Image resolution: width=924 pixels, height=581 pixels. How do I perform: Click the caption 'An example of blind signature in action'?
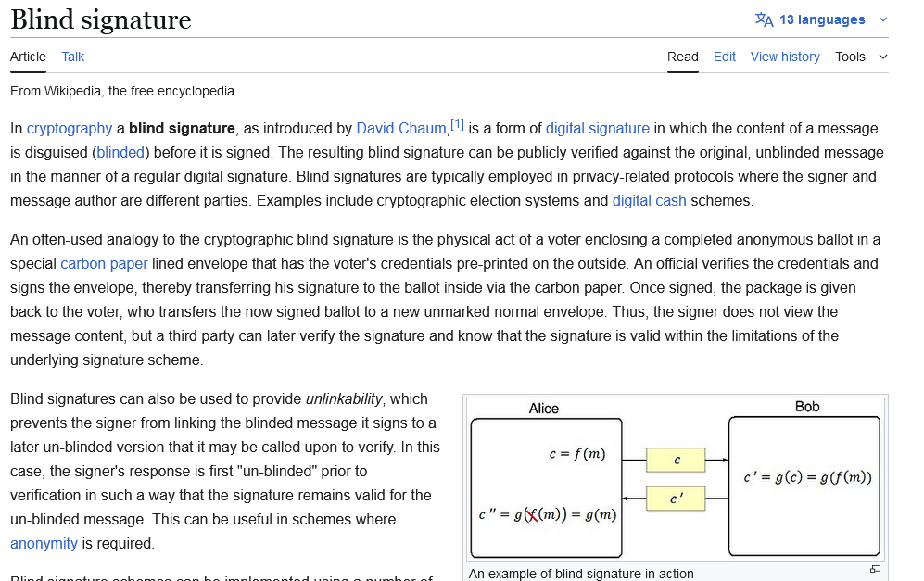pos(581,574)
